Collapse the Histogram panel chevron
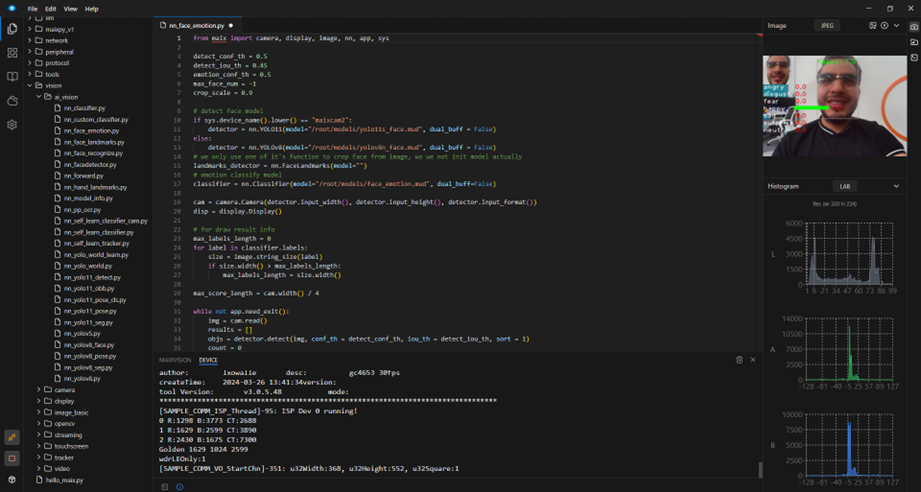The width and height of the screenshot is (921, 492). (896, 186)
